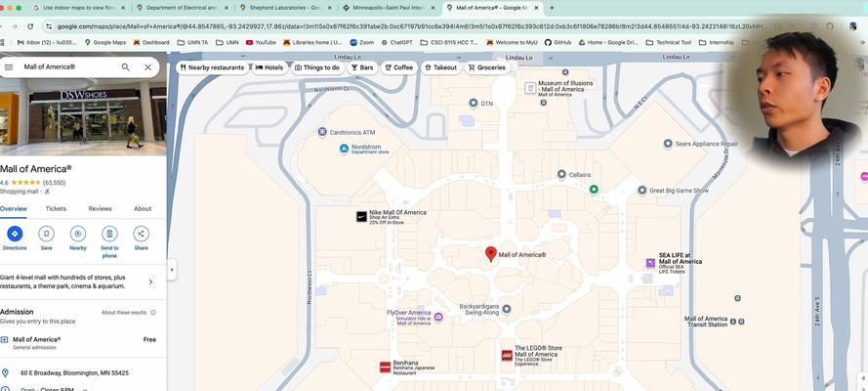Click the 60 E Broadway address
This screenshot has width=868, height=391.
click(74, 373)
